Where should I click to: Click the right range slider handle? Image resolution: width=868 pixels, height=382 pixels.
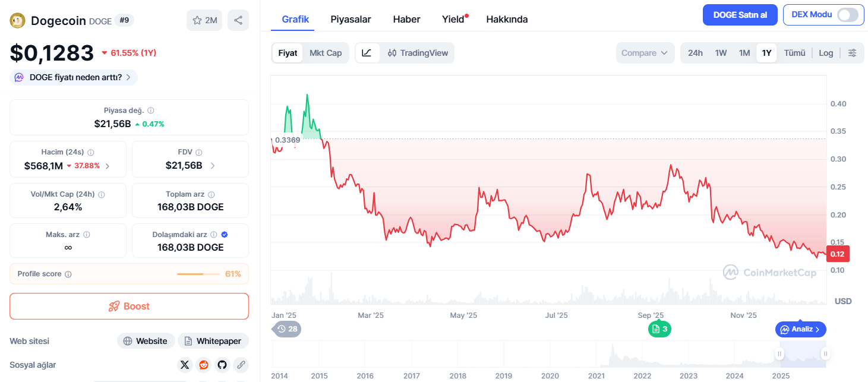click(825, 354)
